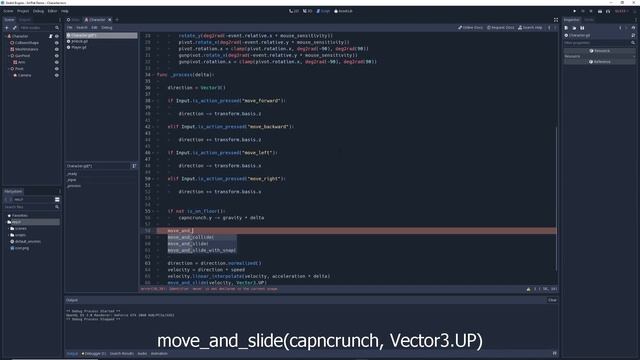Viewport: 640px width, 360px height.
Task: Hide the Pivot node
Action: pos(57,69)
